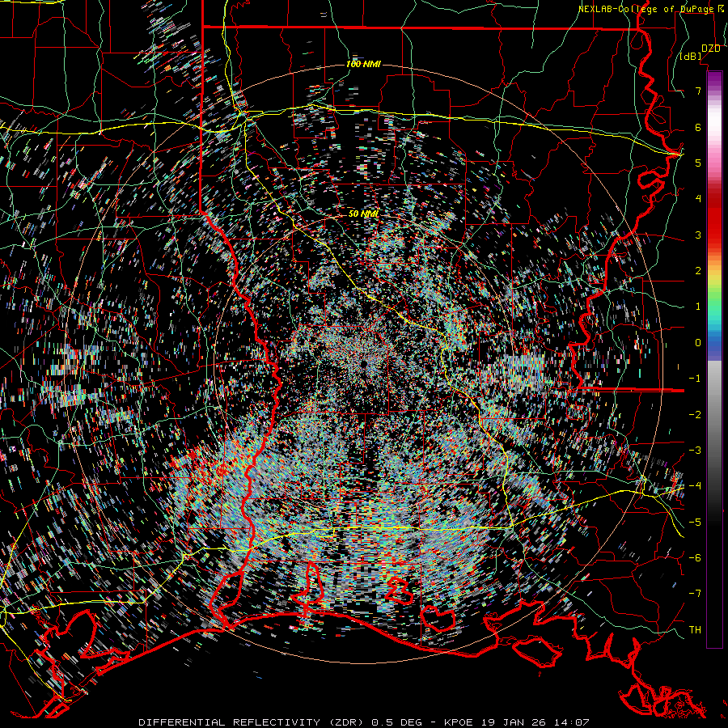The height and width of the screenshot is (728, 728).
Task: Click the 3 dB tick label
Action: [x=698, y=235]
